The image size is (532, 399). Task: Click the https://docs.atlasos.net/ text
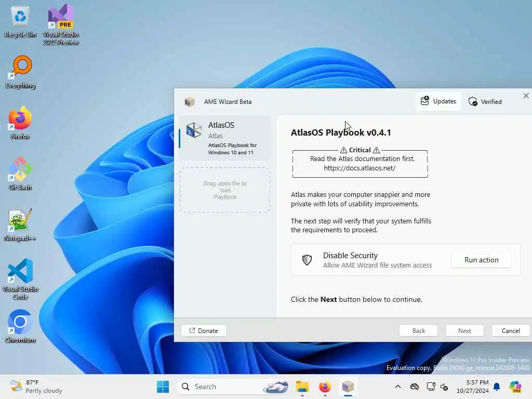[x=360, y=168]
